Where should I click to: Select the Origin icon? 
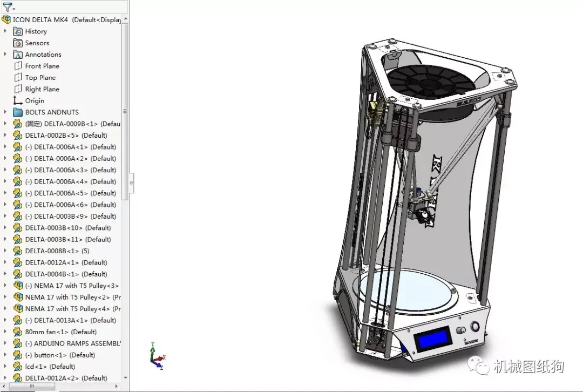pos(17,101)
